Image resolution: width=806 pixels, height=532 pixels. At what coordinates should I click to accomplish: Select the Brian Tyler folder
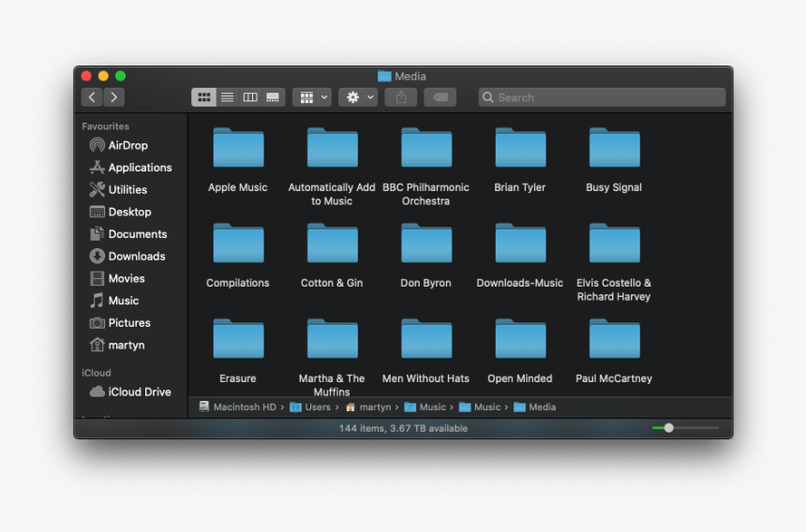point(520,148)
